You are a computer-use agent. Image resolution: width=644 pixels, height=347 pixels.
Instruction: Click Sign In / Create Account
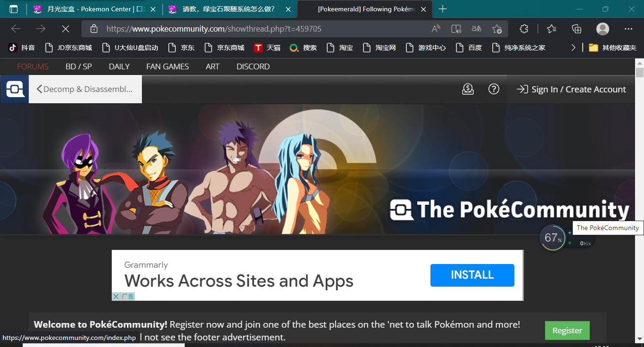click(571, 89)
